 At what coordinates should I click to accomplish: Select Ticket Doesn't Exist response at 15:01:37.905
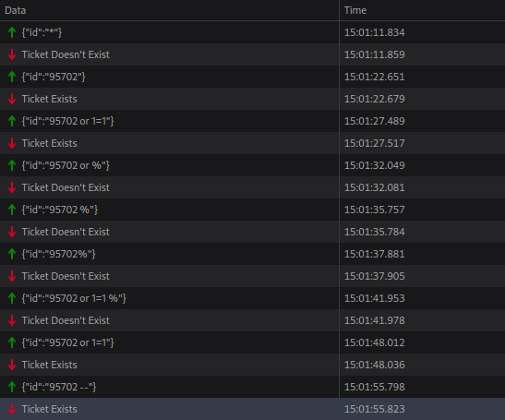coord(253,276)
